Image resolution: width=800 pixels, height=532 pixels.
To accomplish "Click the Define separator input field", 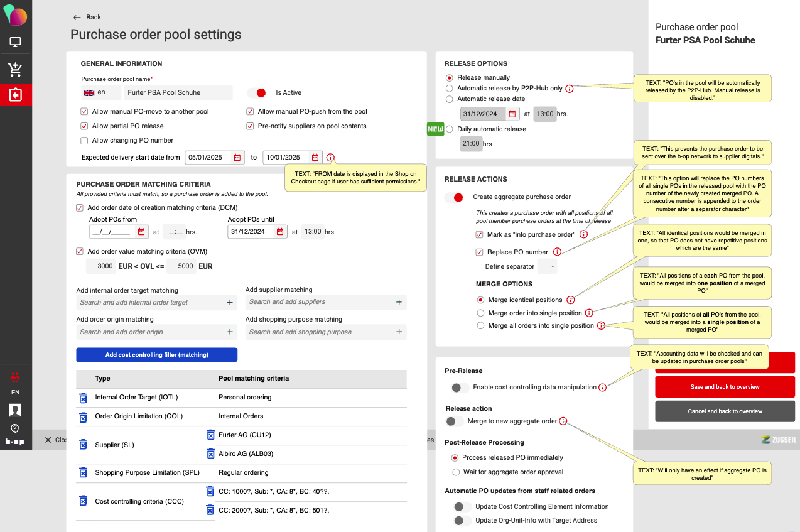I will point(548,267).
